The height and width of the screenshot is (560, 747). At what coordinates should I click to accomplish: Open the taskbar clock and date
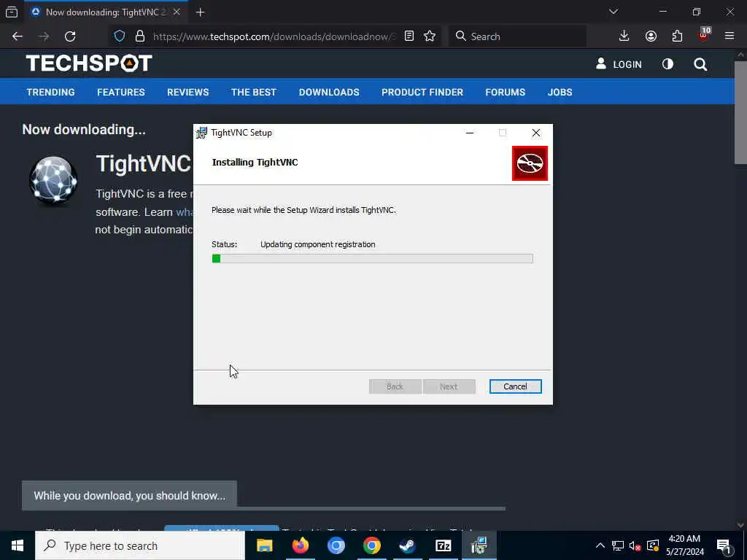coord(684,545)
